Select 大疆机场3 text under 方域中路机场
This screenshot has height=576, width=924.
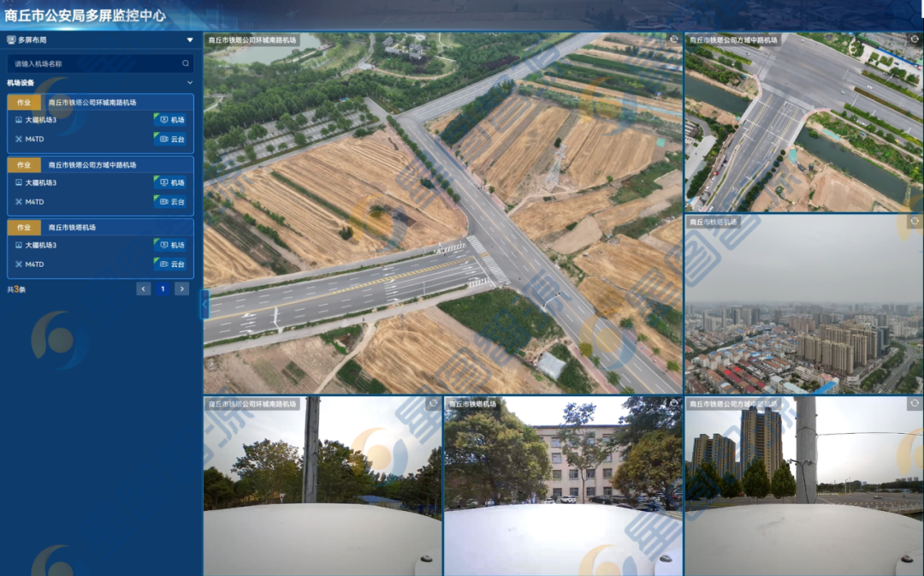(41, 182)
